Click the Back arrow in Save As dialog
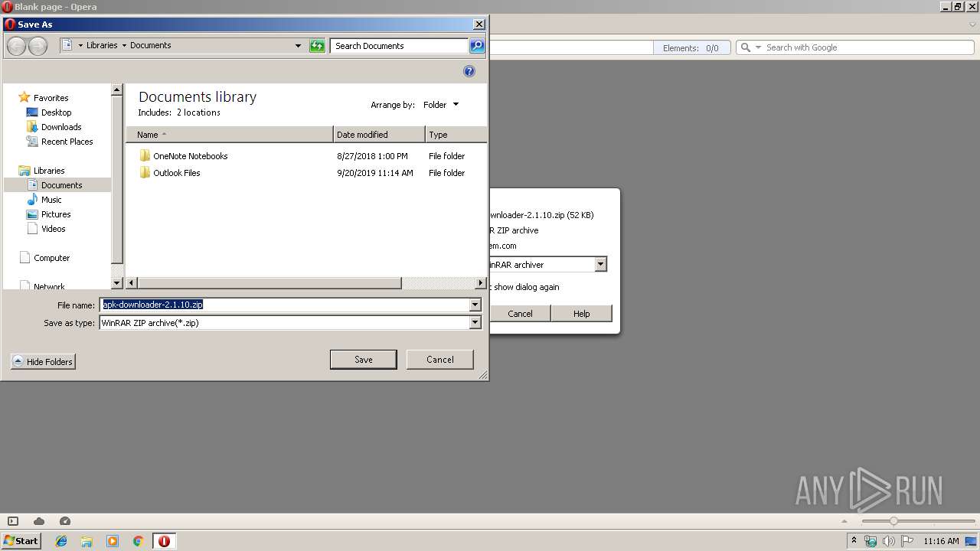The image size is (980, 551). click(x=16, y=46)
